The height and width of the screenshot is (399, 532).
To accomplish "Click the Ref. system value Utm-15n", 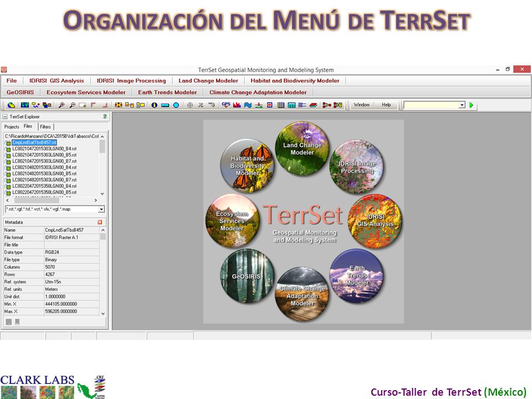I will [53, 282].
